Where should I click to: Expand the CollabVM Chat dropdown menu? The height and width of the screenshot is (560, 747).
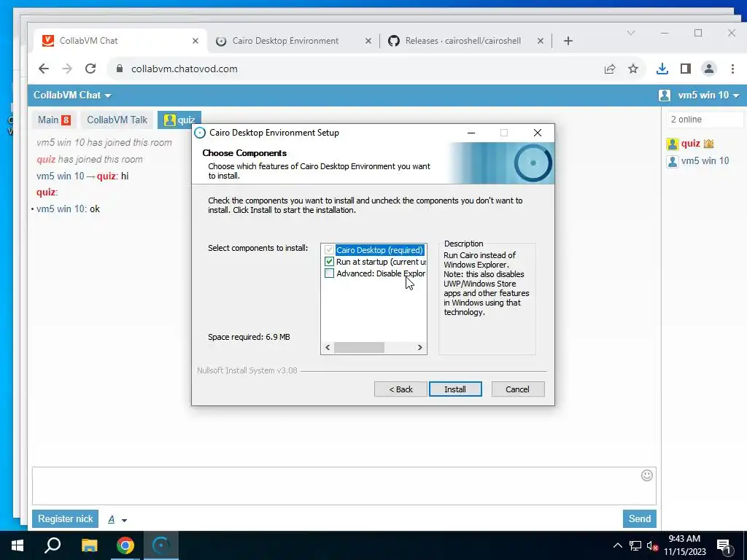coord(72,96)
